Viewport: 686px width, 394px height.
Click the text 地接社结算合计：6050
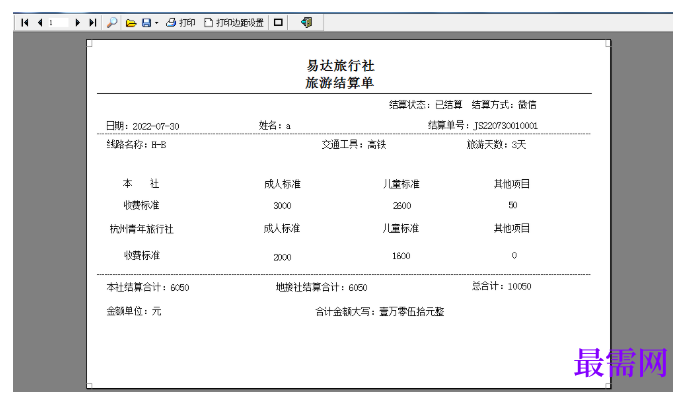click(322, 287)
